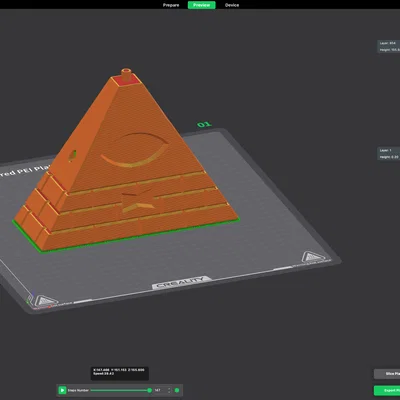Viewport: 400px width, 400px height.
Task: Switch to the Prepare tab
Action: click(x=171, y=5)
